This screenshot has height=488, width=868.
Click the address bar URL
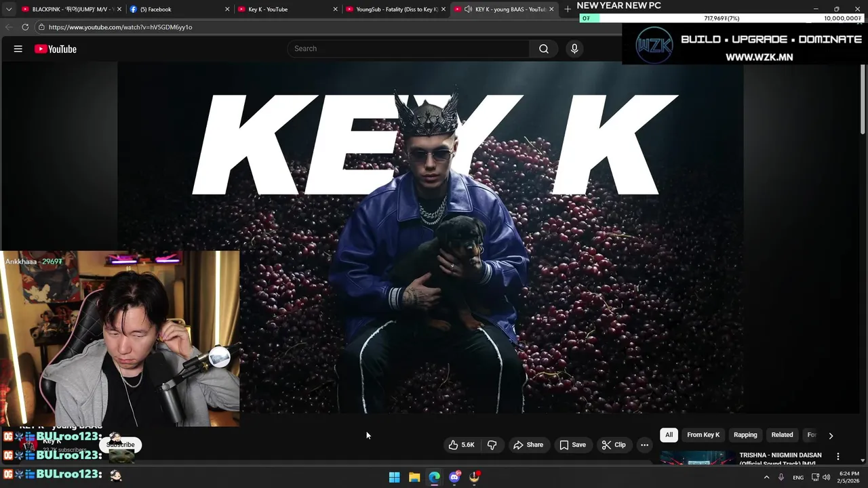120,27
